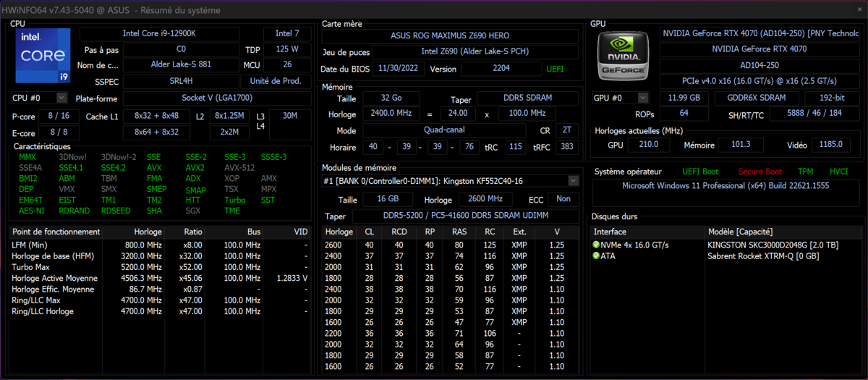
Task: Click the BIOS date 11/30/2022
Action: (x=398, y=69)
